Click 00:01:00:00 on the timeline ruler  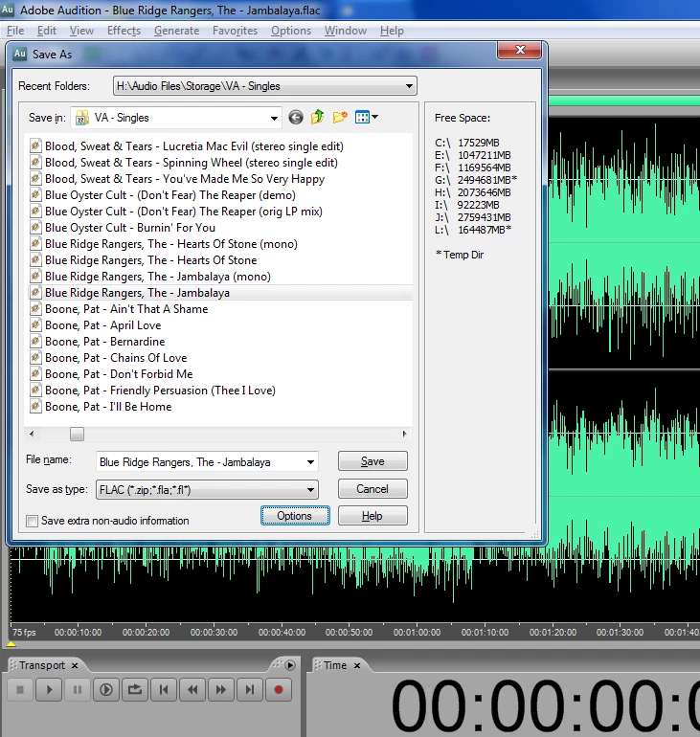(x=417, y=632)
